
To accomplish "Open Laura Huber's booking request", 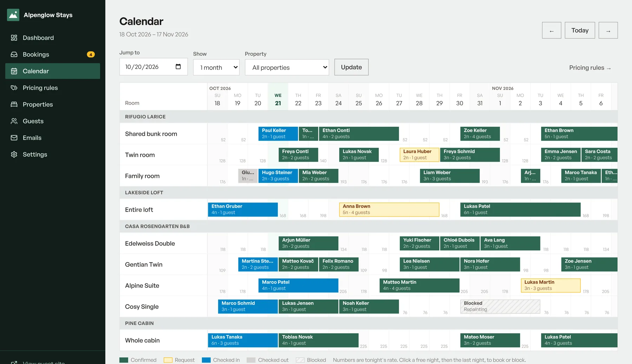I will click(x=419, y=155).
